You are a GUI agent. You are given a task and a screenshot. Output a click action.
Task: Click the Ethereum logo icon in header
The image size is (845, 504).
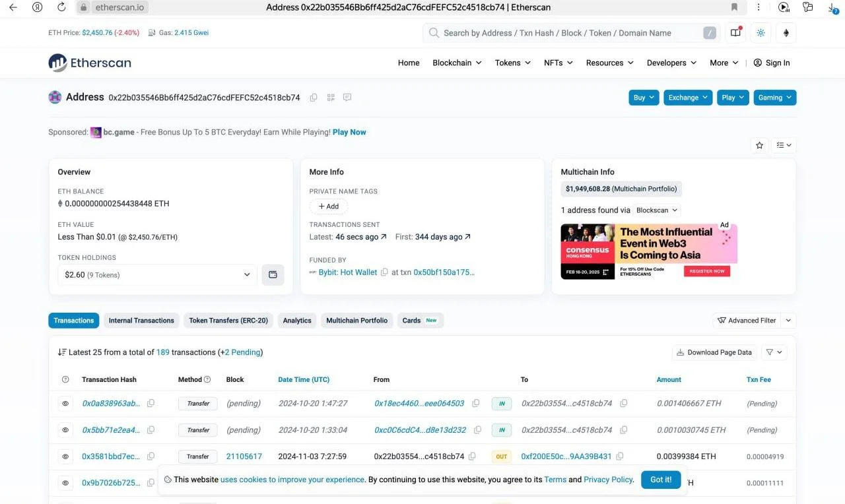[x=786, y=33]
